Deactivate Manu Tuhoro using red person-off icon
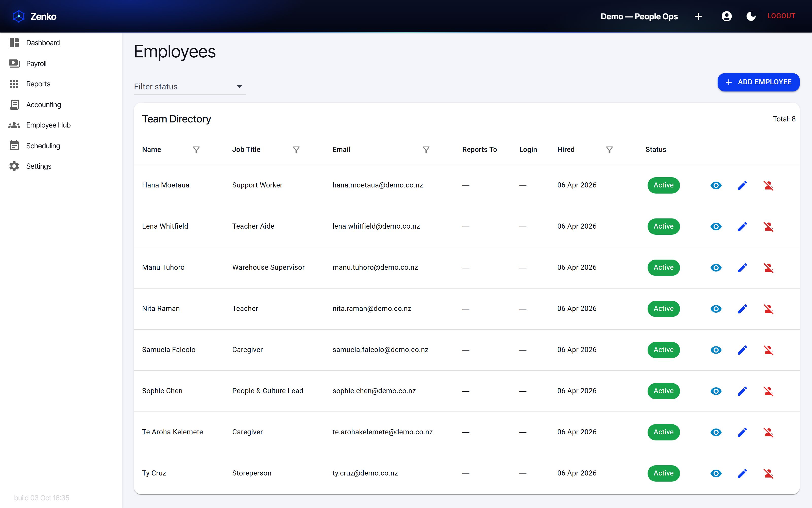The width and height of the screenshot is (812, 508). (768, 268)
